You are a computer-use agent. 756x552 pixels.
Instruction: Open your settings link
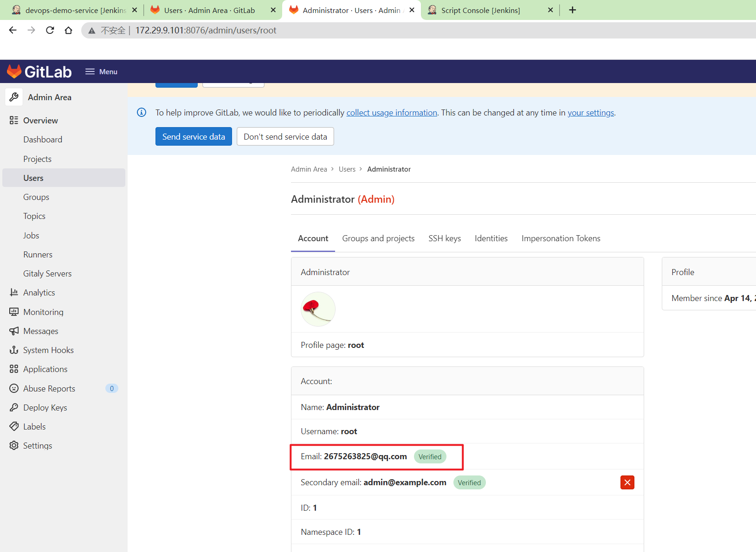click(x=591, y=112)
